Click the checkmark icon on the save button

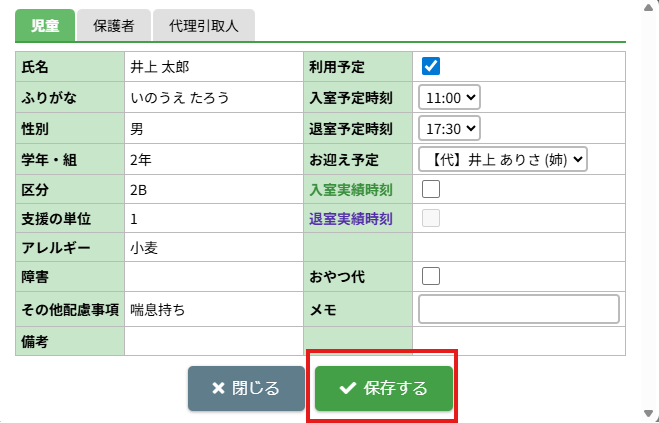[348, 388]
